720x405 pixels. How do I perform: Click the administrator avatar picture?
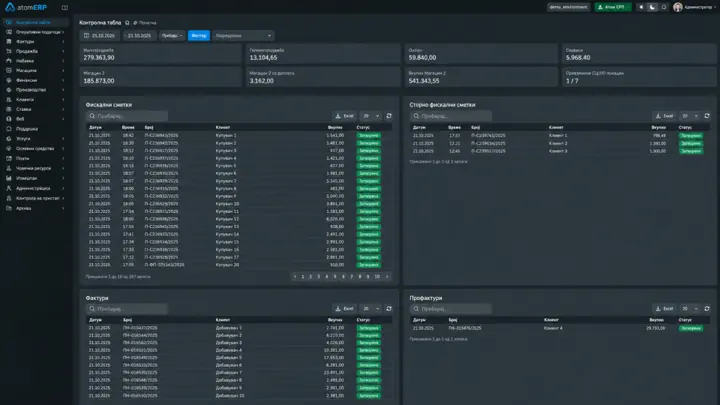pyautogui.click(x=677, y=7)
